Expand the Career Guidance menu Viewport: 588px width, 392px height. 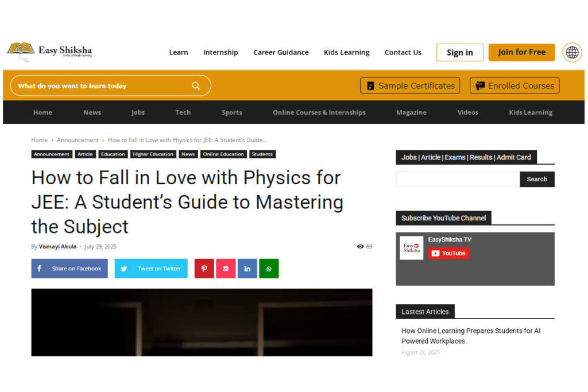pyautogui.click(x=281, y=52)
